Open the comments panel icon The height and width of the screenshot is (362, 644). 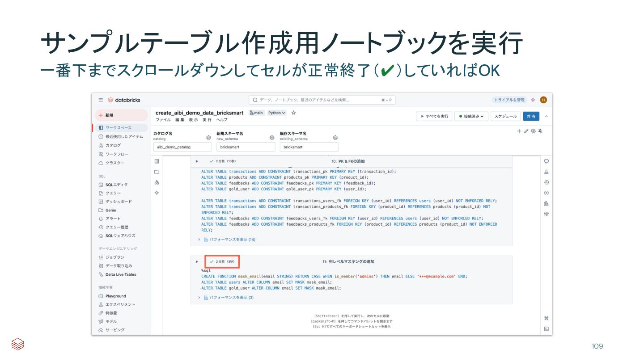(546, 161)
